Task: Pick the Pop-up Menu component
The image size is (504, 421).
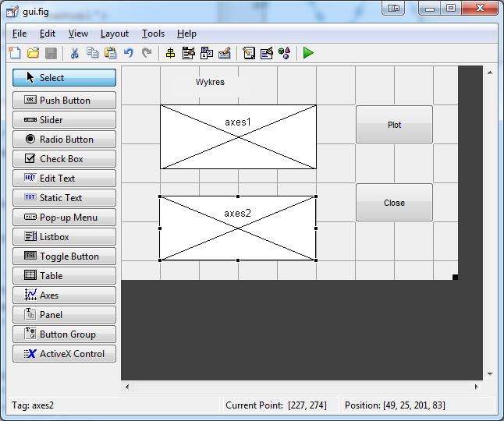Action: (64, 218)
